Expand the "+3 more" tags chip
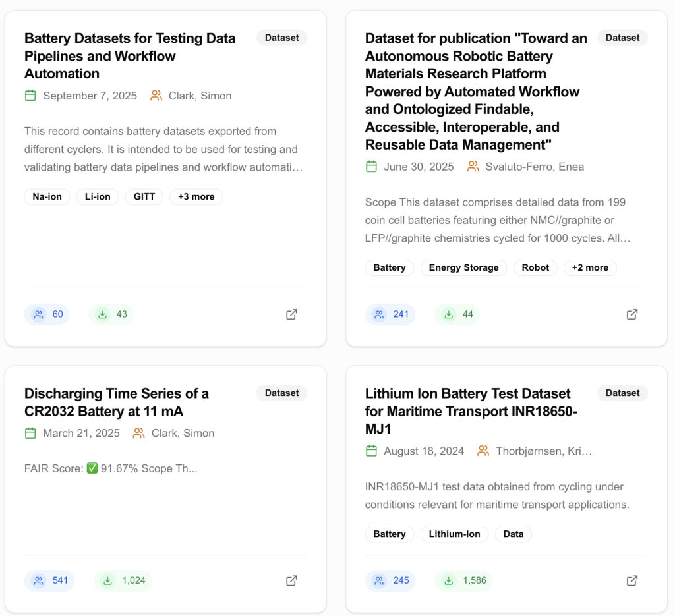This screenshot has height=616, width=675. pyautogui.click(x=196, y=196)
